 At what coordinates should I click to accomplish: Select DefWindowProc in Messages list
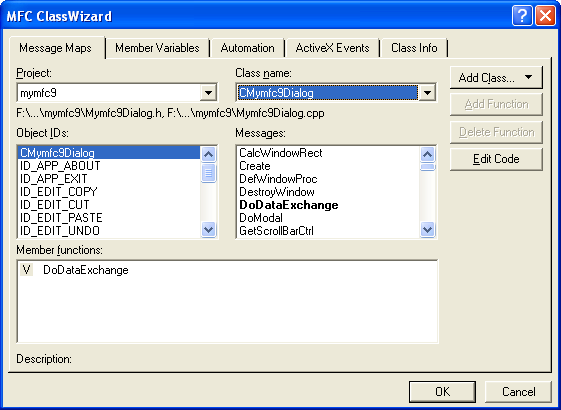[x=328, y=179]
